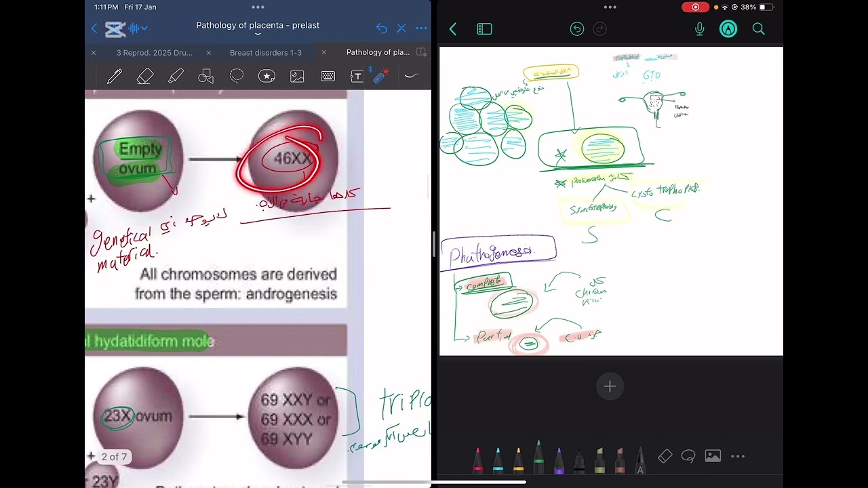The width and height of the screenshot is (868, 488).
Task: Undo in the right note app
Action: (577, 29)
